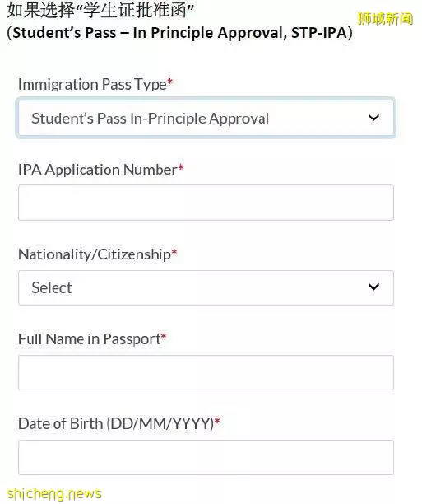Click the Full Name in Passport field
422x504 pixels.
(206, 373)
